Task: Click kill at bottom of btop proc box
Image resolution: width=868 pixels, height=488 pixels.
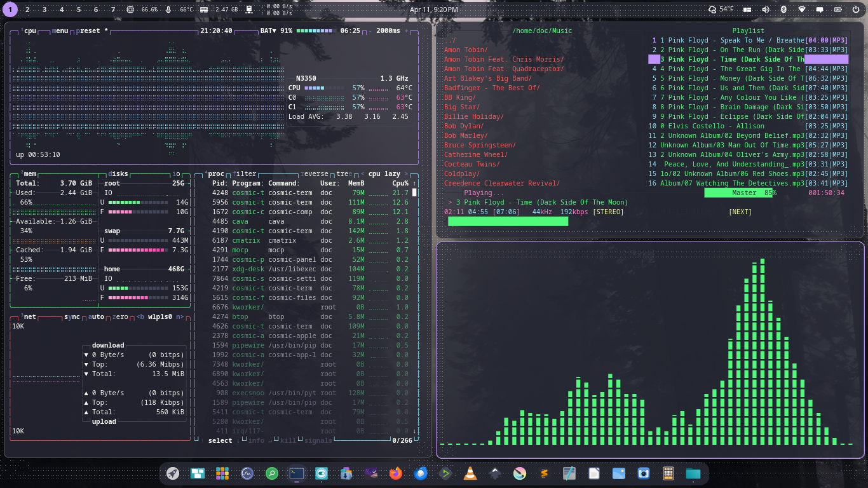Action: [x=288, y=440]
